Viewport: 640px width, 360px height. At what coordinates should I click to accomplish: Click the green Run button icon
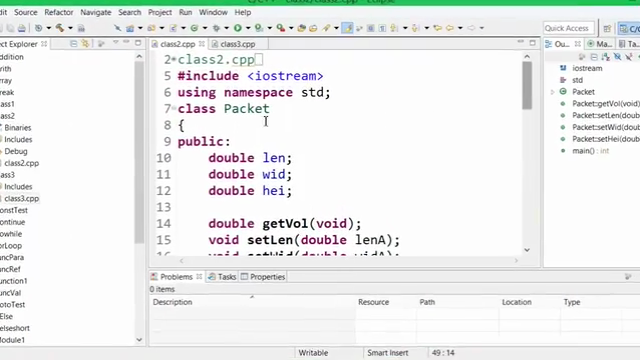click(x=238, y=28)
